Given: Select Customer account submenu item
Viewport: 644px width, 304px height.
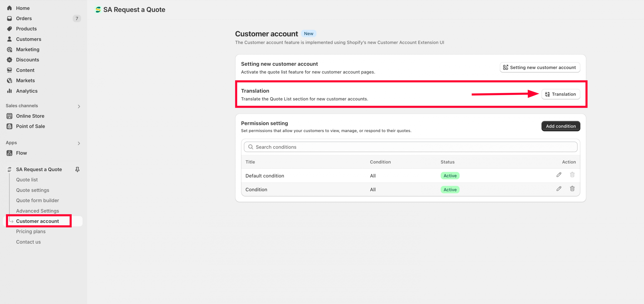Looking at the screenshot, I should (37, 221).
